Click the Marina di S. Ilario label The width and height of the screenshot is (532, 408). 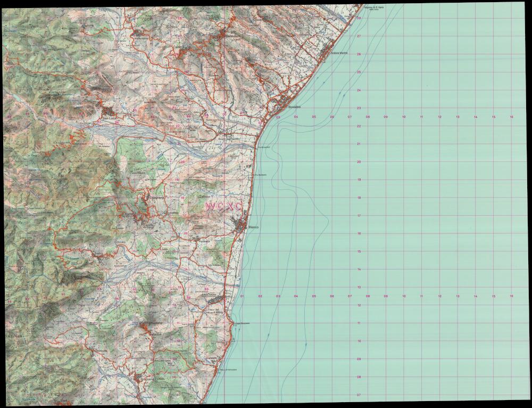(x=374, y=7)
